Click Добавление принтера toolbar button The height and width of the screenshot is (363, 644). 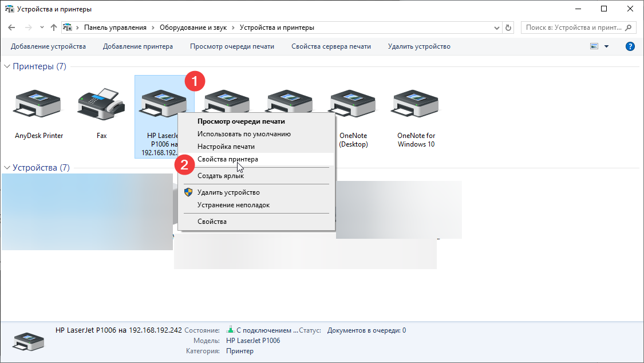click(x=138, y=46)
